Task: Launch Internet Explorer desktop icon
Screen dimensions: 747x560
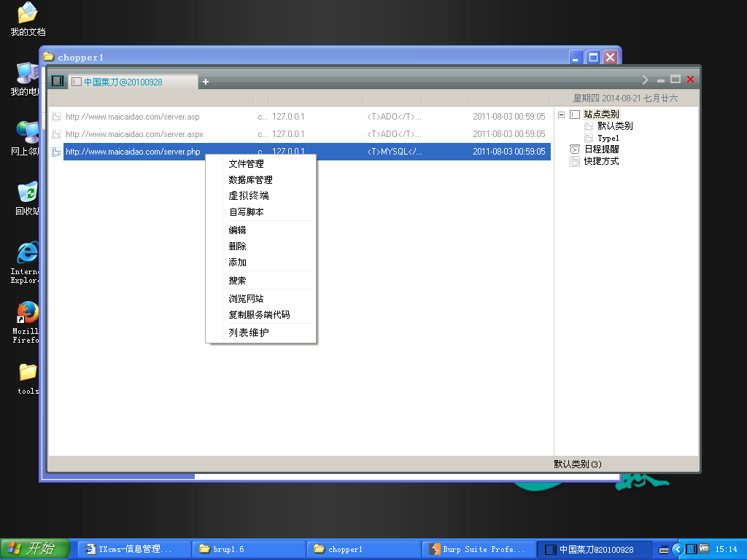Action: tap(25, 262)
